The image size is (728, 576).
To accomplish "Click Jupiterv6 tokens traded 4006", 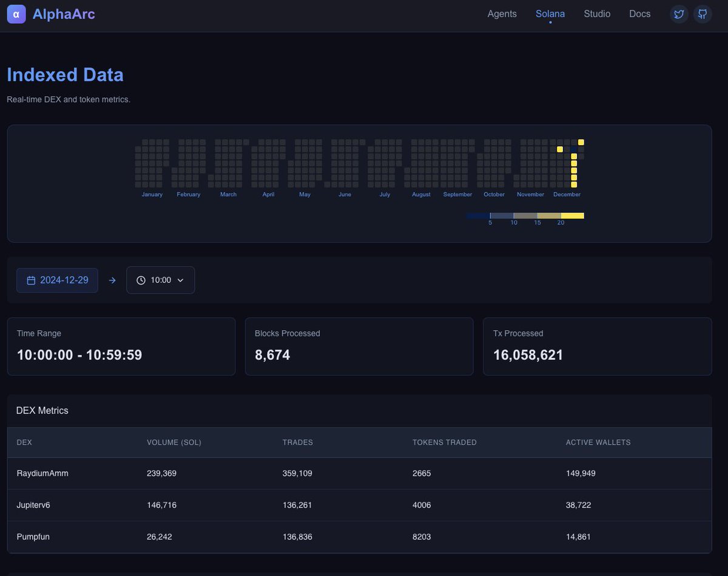I will pyautogui.click(x=422, y=505).
